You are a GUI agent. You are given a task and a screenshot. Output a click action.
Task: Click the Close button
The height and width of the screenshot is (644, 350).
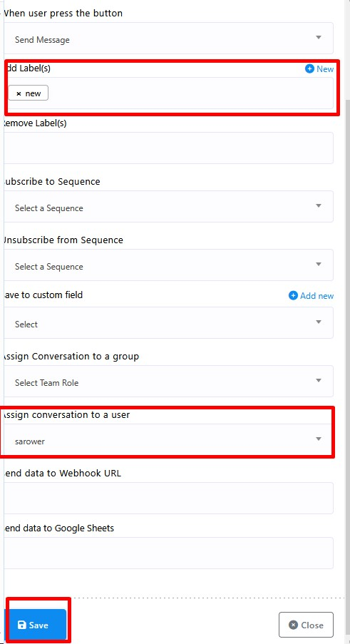(306, 625)
